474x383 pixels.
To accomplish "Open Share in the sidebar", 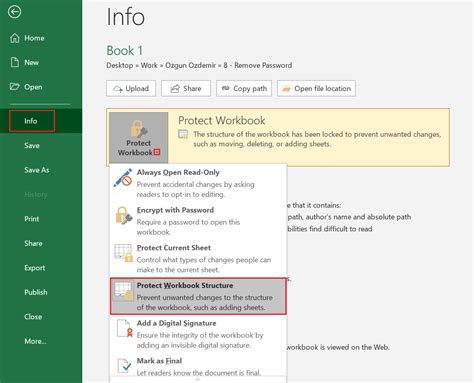I will 41,243.
